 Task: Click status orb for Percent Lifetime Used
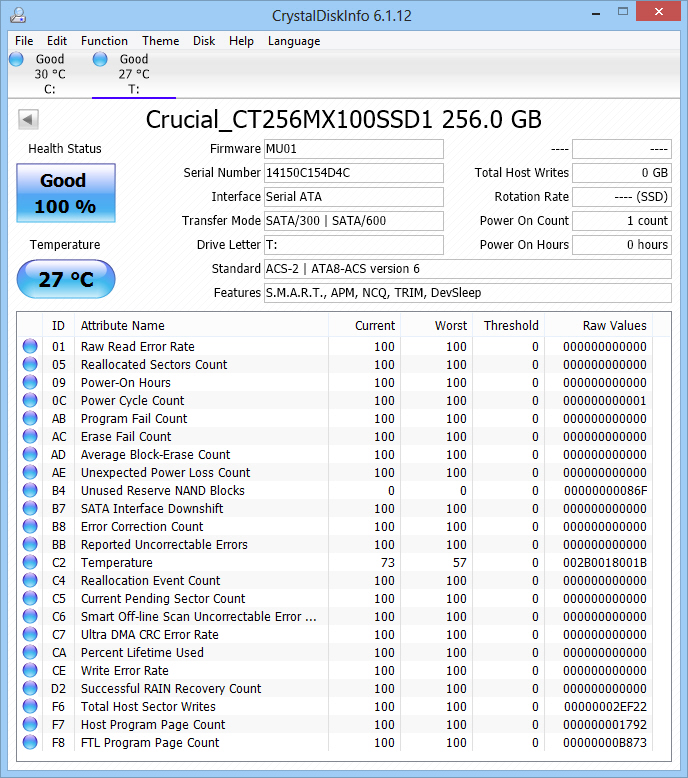click(30, 652)
